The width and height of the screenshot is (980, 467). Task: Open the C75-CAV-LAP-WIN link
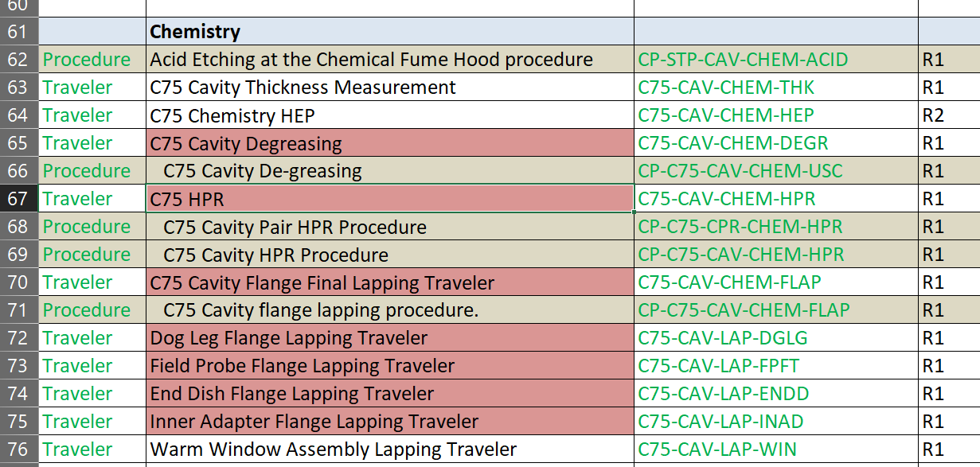point(716,449)
